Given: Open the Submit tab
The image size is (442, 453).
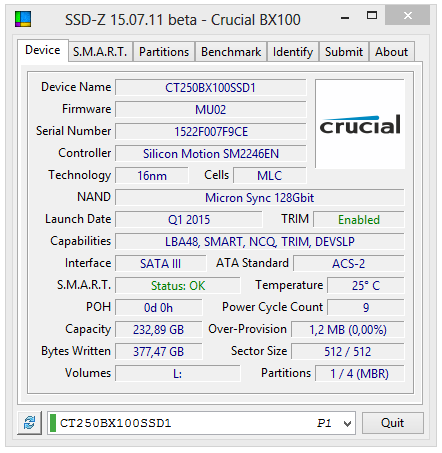Looking at the screenshot, I should tap(344, 52).
